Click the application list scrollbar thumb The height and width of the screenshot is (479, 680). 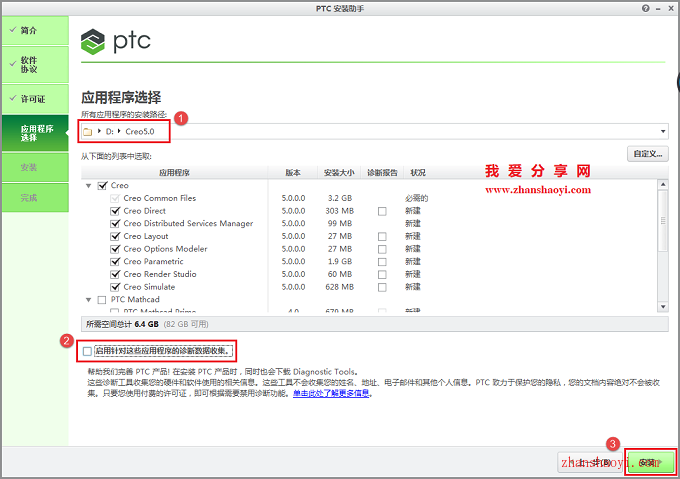[663, 221]
